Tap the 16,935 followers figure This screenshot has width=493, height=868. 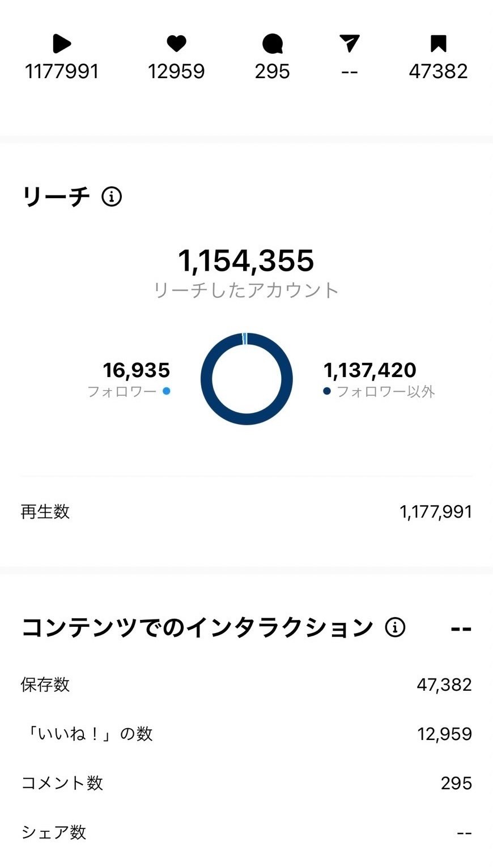[136, 370]
